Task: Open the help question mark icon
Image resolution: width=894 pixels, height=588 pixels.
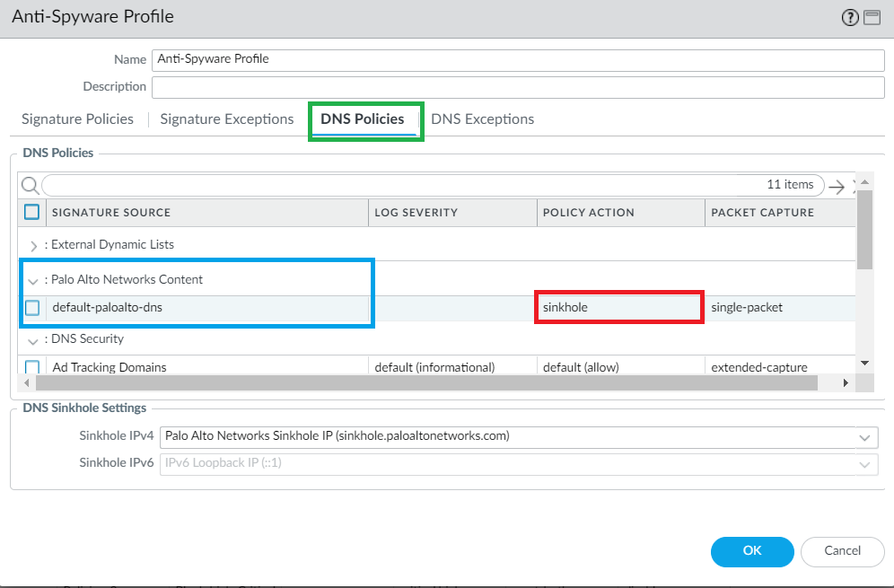Action: (849, 18)
